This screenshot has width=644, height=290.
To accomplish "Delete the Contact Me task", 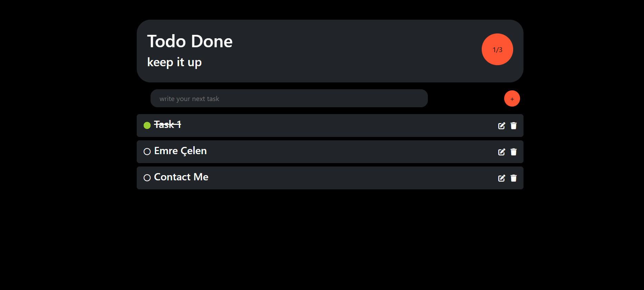I will (x=513, y=178).
